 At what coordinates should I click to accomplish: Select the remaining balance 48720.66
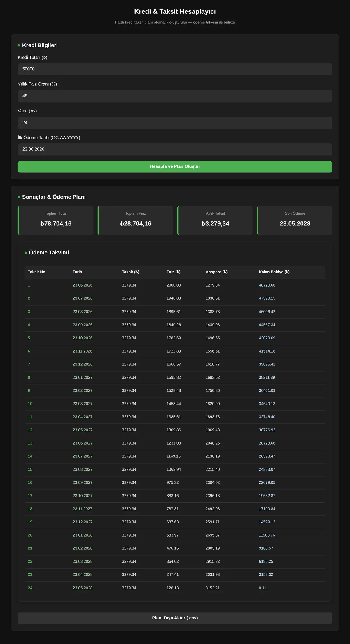pyautogui.click(x=267, y=285)
